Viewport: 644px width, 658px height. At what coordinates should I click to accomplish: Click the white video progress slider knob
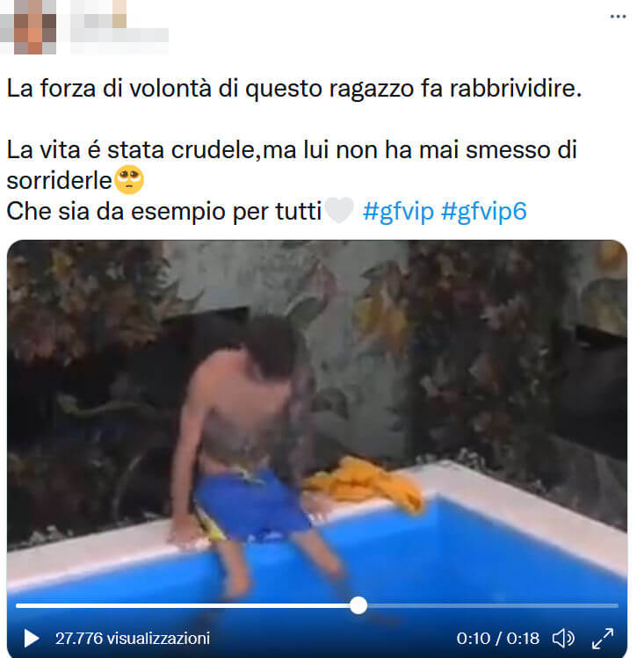[358, 605]
